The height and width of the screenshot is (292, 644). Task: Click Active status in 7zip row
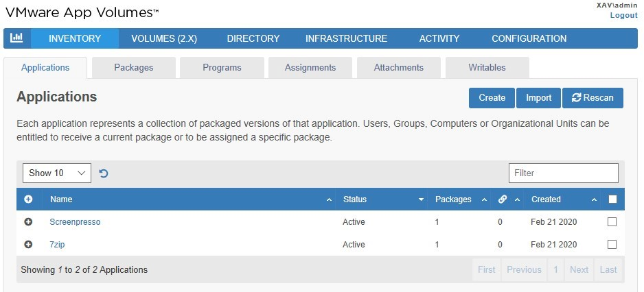[354, 245]
